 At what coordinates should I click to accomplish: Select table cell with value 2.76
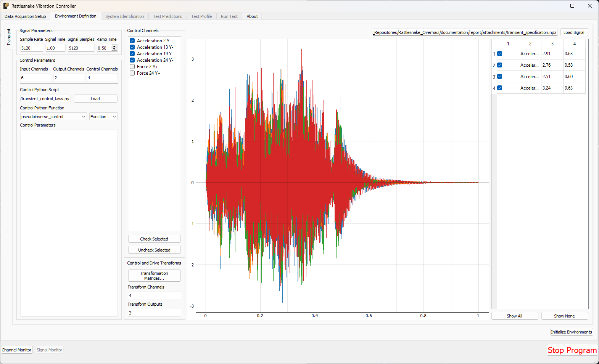552,65
